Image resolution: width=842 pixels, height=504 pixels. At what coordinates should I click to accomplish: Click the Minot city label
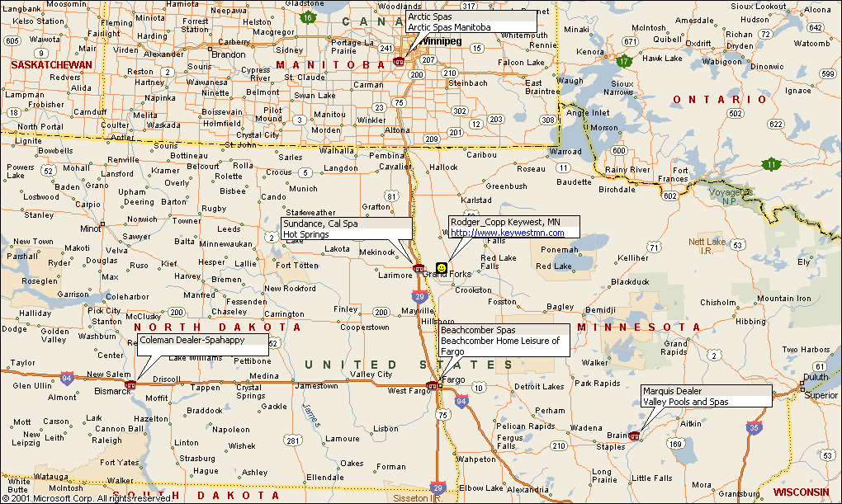point(90,228)
